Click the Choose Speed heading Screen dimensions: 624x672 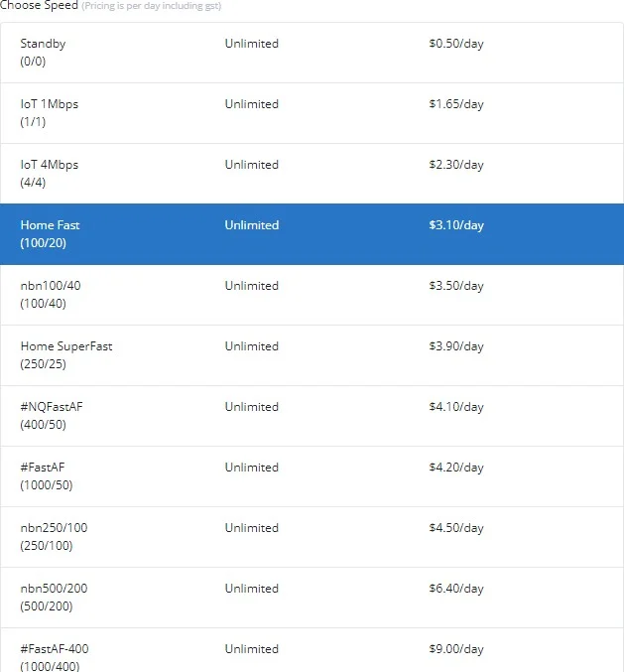39,6
